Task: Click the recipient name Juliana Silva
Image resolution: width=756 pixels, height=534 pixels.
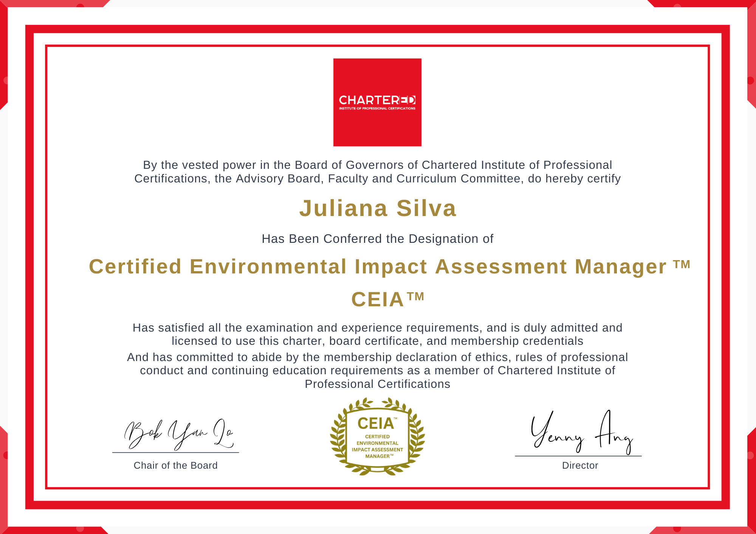Action: (378, 208)
